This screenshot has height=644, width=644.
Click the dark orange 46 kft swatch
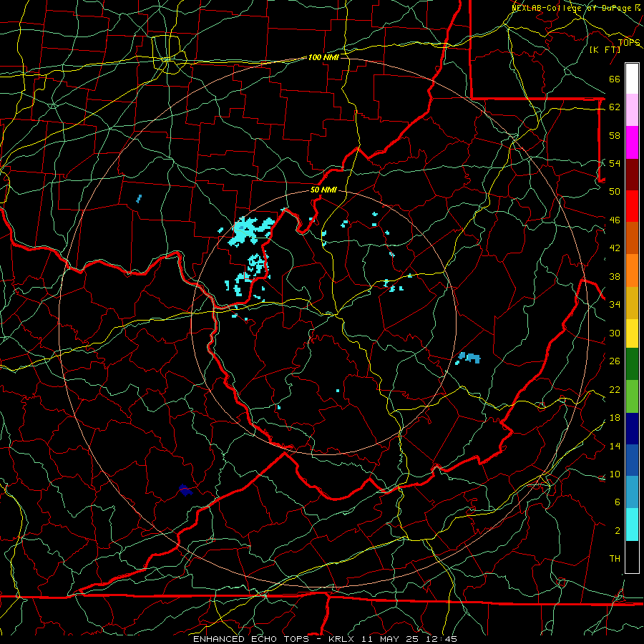coord(632,238)
